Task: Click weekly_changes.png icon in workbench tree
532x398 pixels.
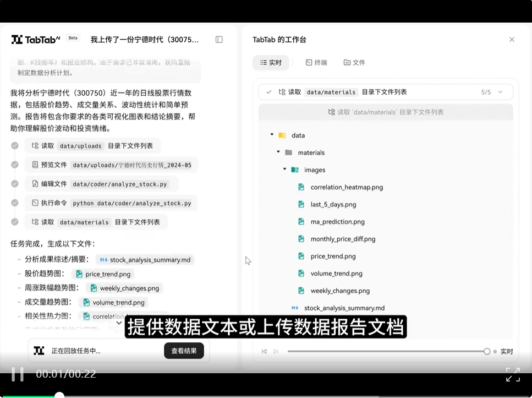Action: 301,290
